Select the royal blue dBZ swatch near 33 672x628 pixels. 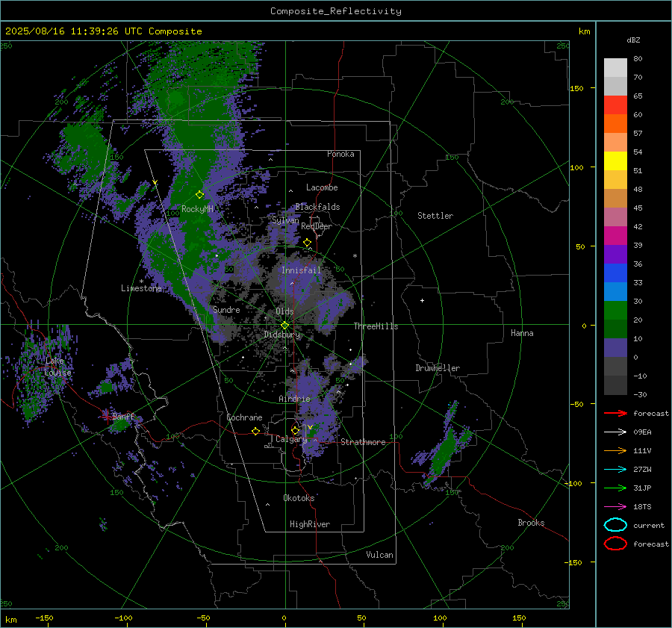(x=615, y=273)
